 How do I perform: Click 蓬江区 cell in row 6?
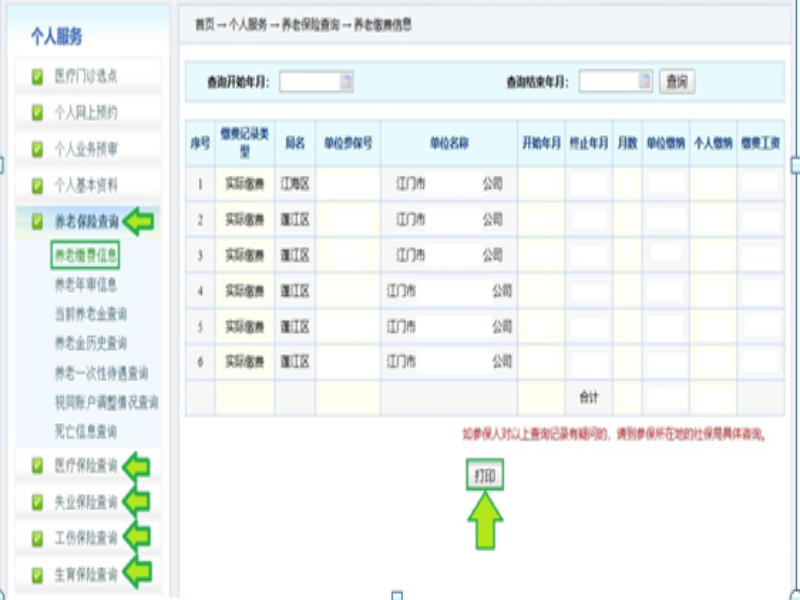[x=294, y=362]
